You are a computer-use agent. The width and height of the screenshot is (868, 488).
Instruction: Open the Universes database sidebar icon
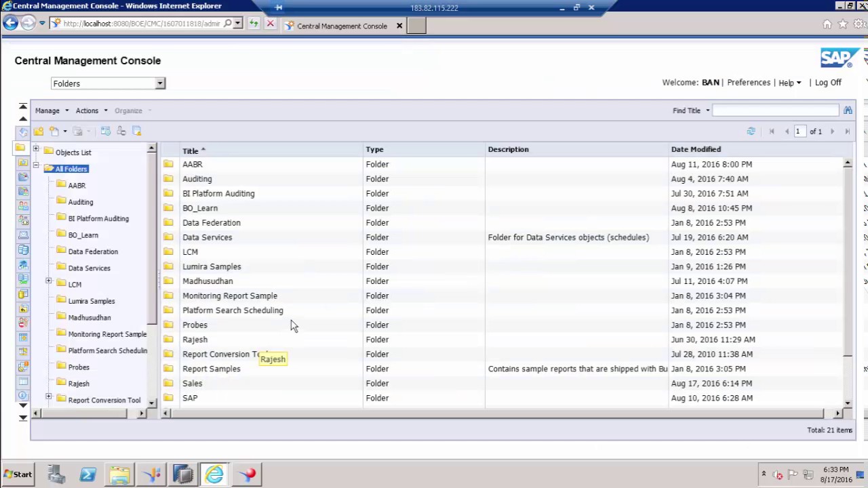coord(23,295)
